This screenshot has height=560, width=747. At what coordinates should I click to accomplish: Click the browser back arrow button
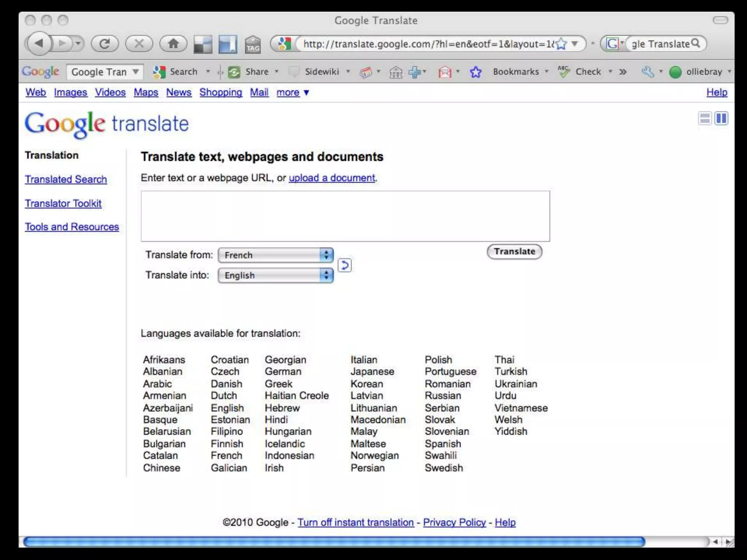[39, 44]
